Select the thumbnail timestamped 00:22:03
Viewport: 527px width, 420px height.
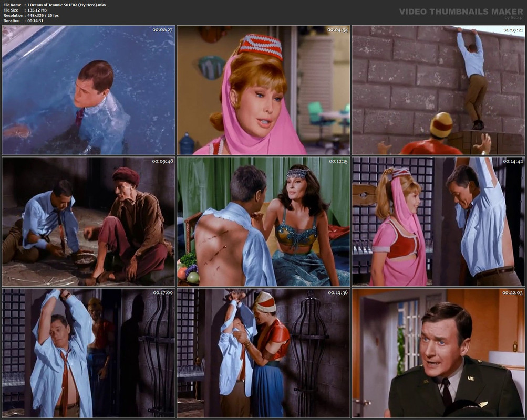click(438, 353)
